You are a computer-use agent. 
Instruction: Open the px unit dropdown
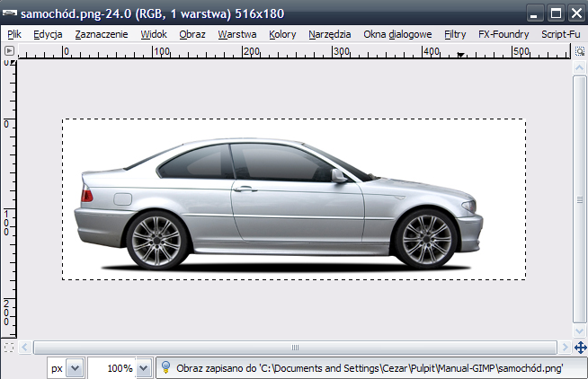point(74,368)
